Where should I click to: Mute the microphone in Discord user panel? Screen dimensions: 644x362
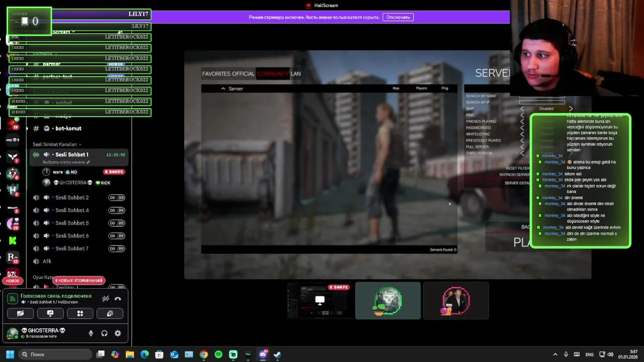tap(91, 333)
